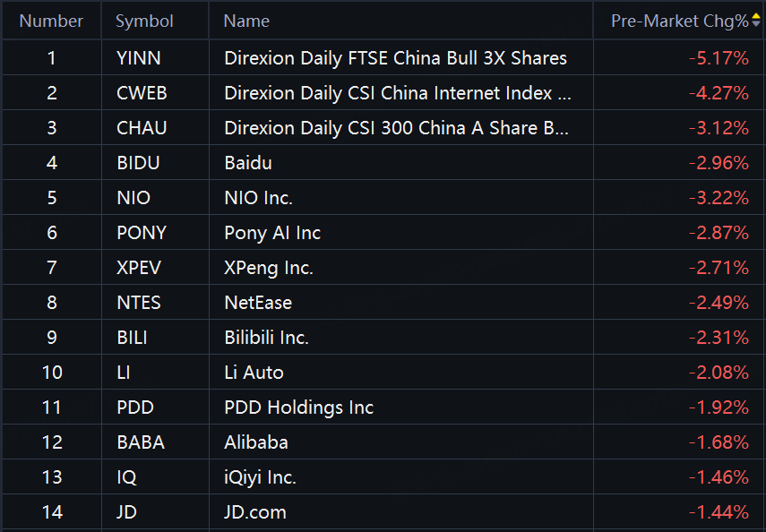Click the BABA symbol
Image resolution: width=766 pixels, height=532 pixels.
coord(141,442)
